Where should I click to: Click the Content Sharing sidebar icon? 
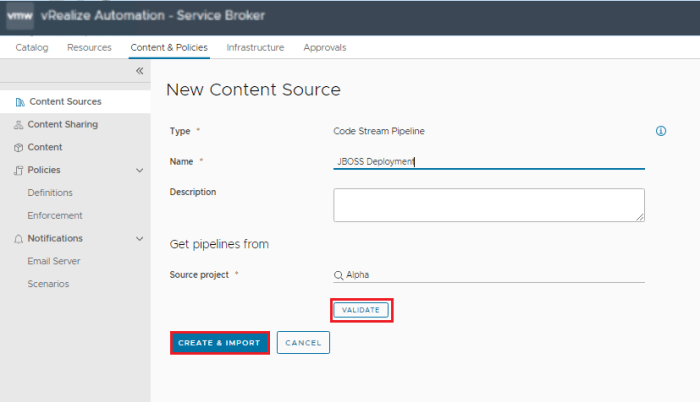pos(19,125)
